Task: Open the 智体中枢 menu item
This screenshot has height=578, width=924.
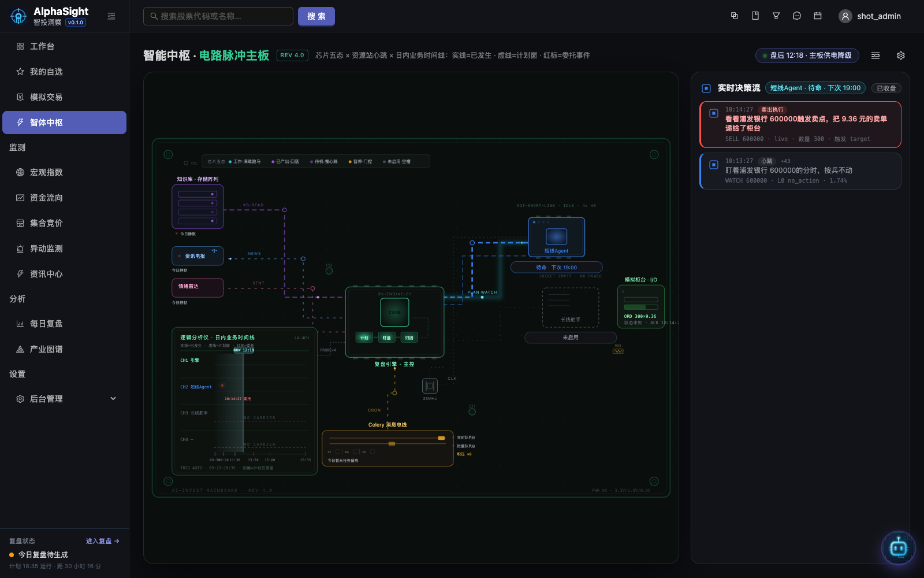Action: (x=64, y=123)
